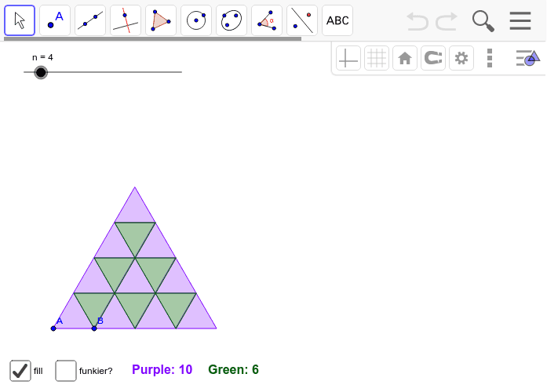Select the ABC Text tool
547x392 pixels.
[x=337, y=20]
